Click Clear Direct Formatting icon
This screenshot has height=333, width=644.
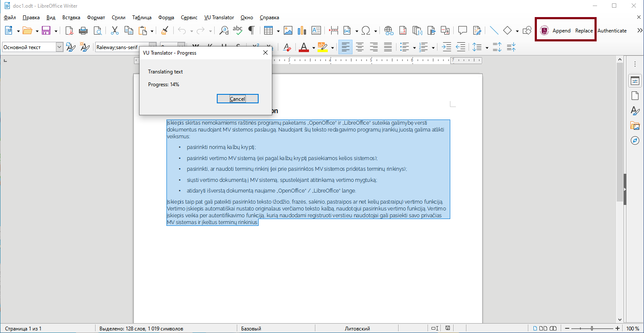point(287,47)
